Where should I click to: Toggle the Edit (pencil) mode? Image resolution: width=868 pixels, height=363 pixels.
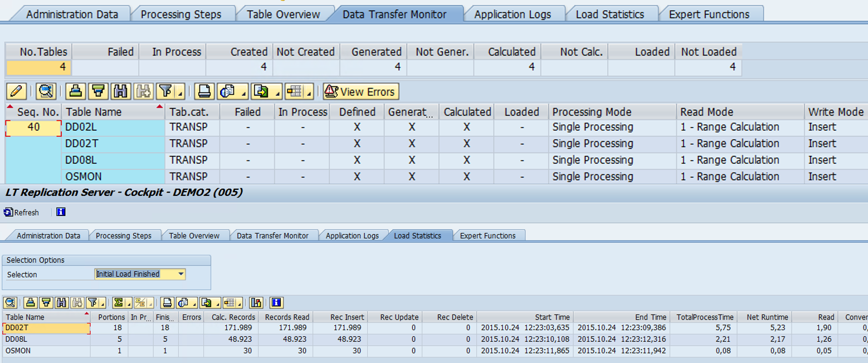click(x=16, y=91)
